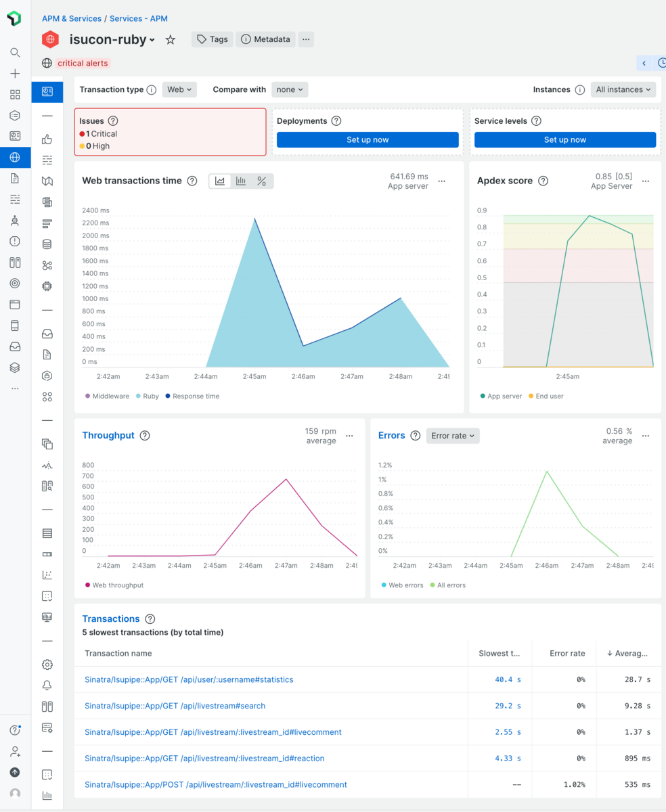Open the scatter chart icon in service sidebar
The height and width of the screenshot is (812, 666).
[x=47, y=575]
